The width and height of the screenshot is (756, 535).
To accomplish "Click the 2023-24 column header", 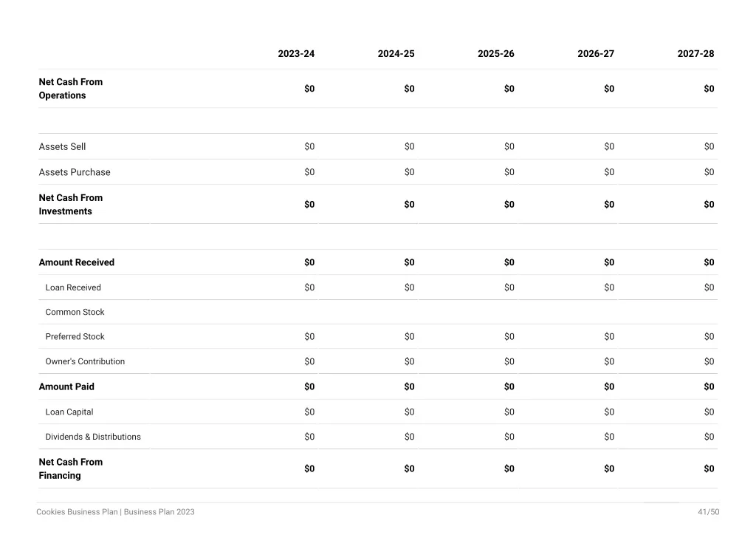I will coord(296,53).
